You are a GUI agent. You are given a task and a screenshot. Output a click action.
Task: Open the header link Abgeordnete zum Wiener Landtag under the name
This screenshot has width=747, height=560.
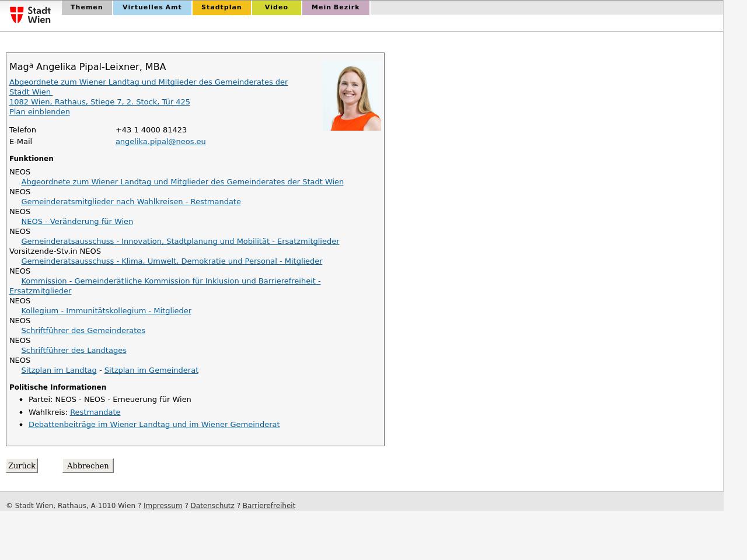coord(149,86)
